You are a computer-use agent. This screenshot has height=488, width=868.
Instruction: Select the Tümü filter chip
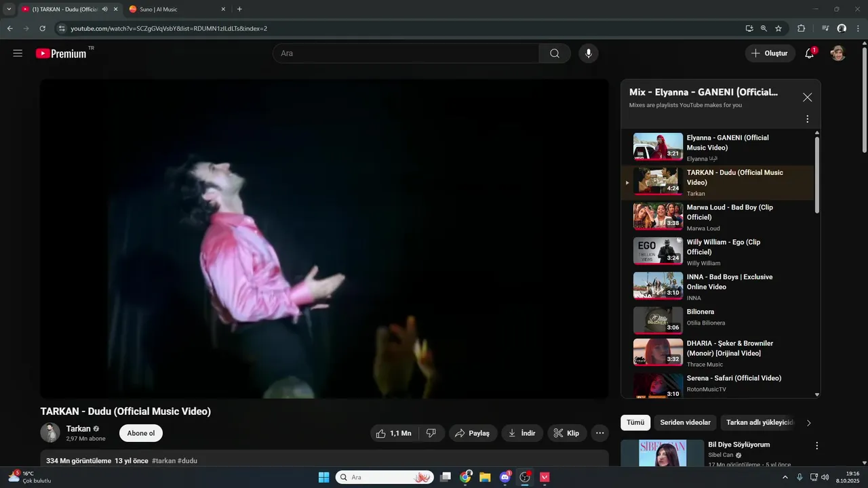635,422
